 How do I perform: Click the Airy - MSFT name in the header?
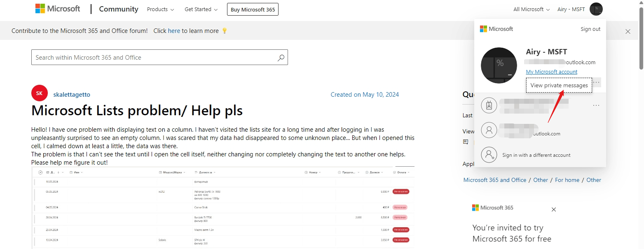[x=571, y=9]
